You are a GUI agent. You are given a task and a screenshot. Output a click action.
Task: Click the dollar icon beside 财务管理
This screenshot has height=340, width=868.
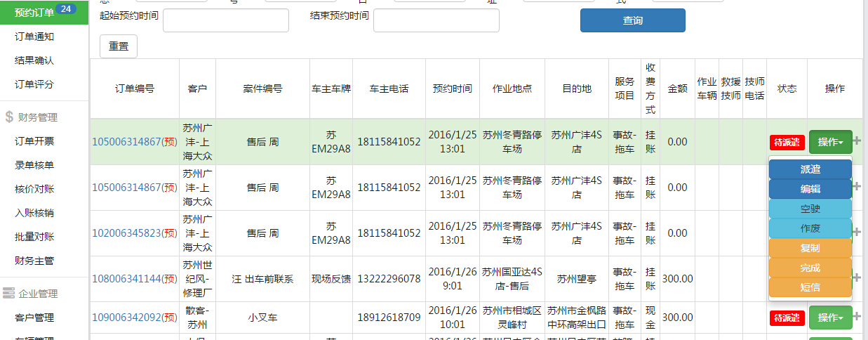(9, 117)
